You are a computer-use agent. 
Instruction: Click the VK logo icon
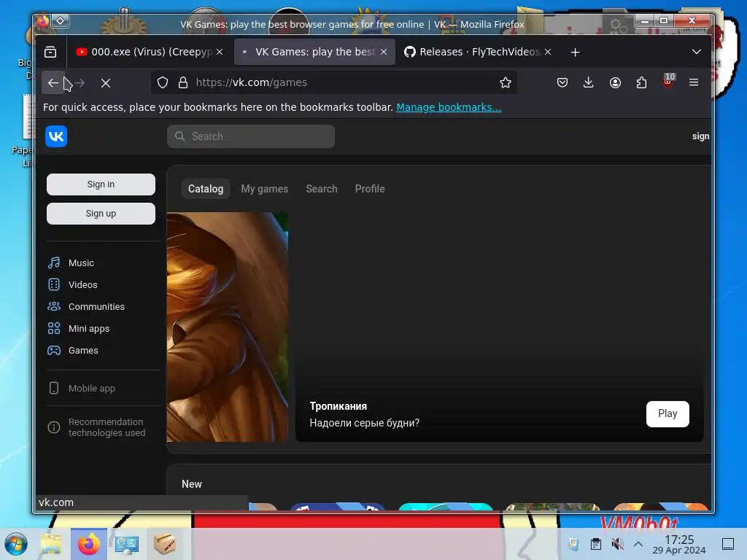click(56, 136)
